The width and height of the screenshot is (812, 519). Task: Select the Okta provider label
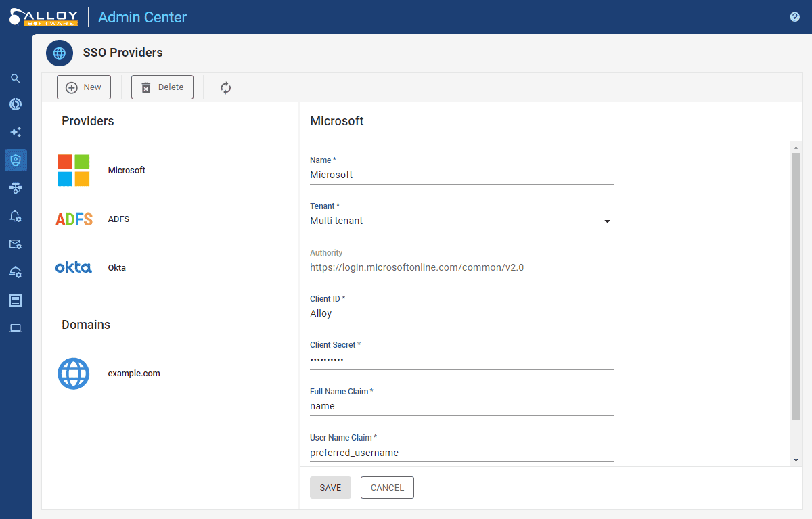pyautogui.click(x=117, y=268)
